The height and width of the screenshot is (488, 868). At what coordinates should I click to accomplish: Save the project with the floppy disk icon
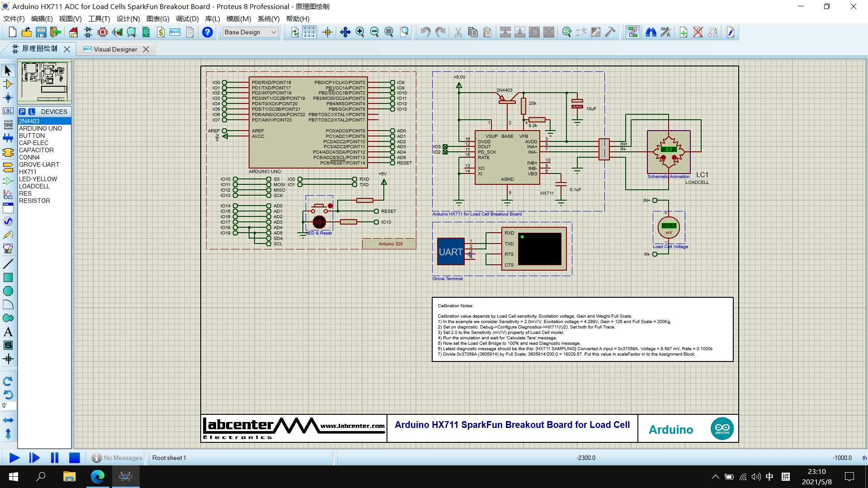tap(41, 32)
